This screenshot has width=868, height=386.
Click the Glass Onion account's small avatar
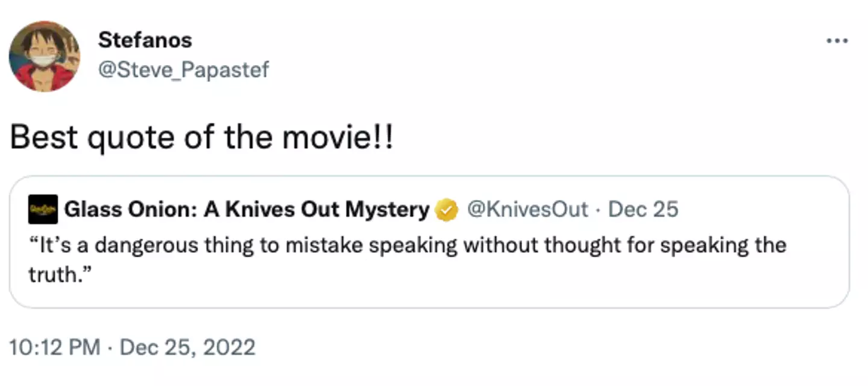tap(42, 210)
